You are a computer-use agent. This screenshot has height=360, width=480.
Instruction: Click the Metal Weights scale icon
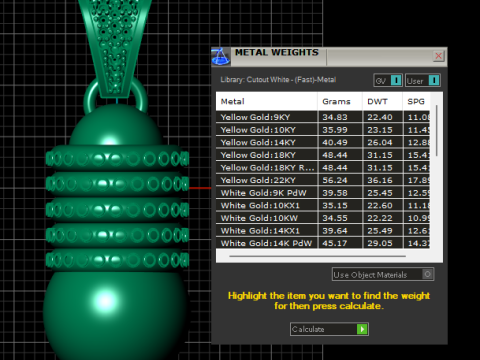221,56
